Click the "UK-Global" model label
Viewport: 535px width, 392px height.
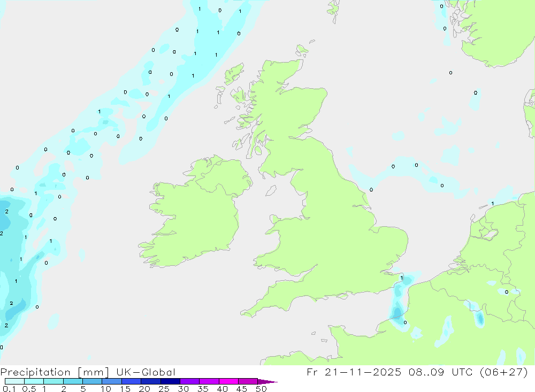coord(146,372)
